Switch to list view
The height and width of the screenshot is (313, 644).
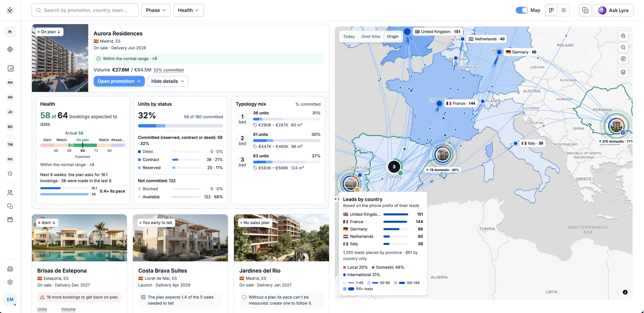(x=563, y=10)
